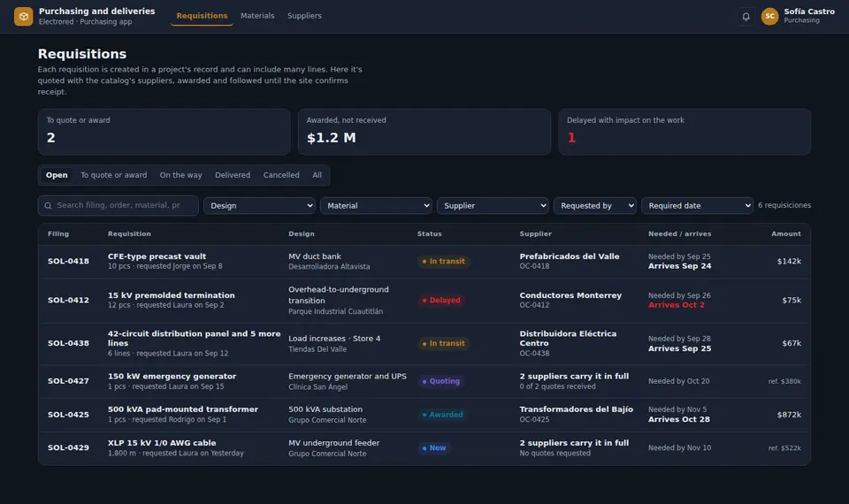The height and width of the screenshot is (504, 849).
Task: Click the orange box app logo icon
Action: coord(23,16)
